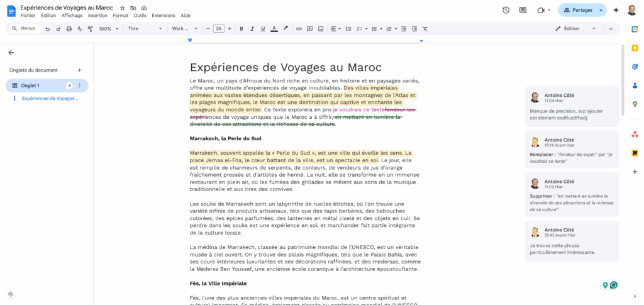Open version history clock icon

coord(506,10)
